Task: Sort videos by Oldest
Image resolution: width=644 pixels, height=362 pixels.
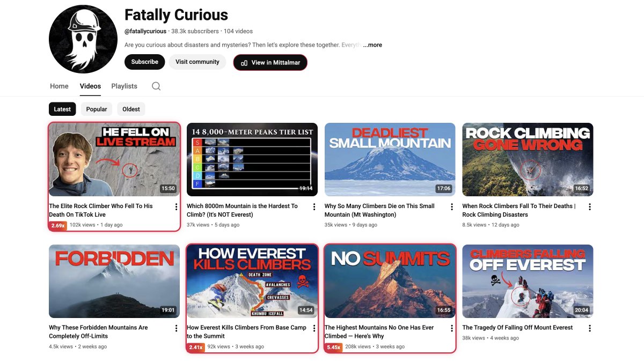Action: click(x=131, y=109)
